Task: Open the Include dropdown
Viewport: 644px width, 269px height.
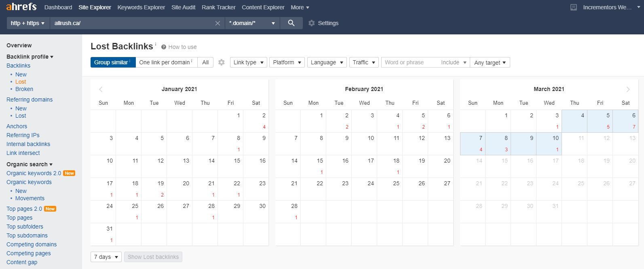Action: (x=454, y=62)
